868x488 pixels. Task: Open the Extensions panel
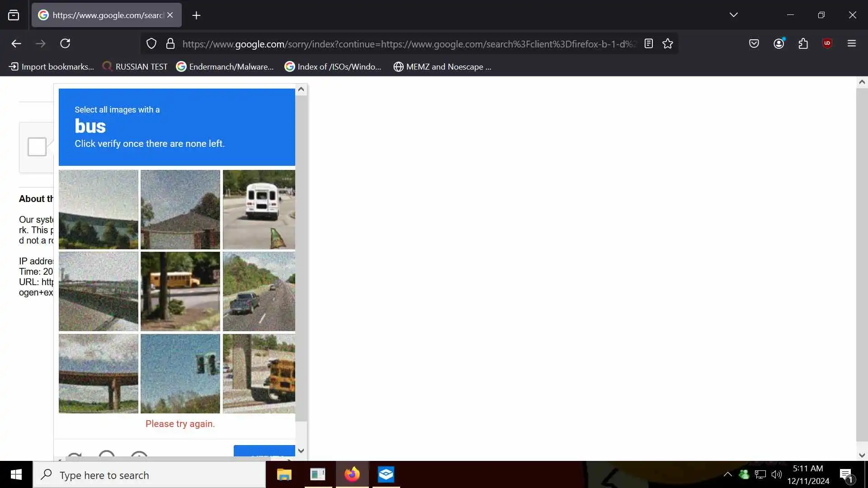803,43
